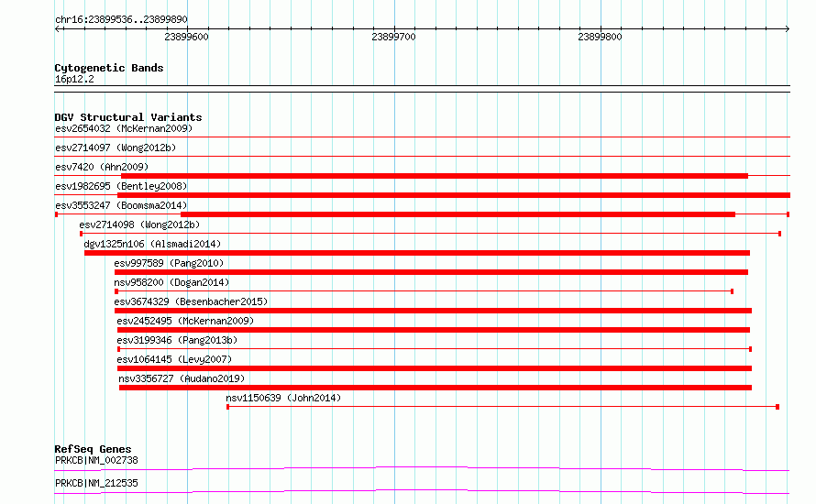Select esv3199346 (Pang2013b) label

(177, 340)
